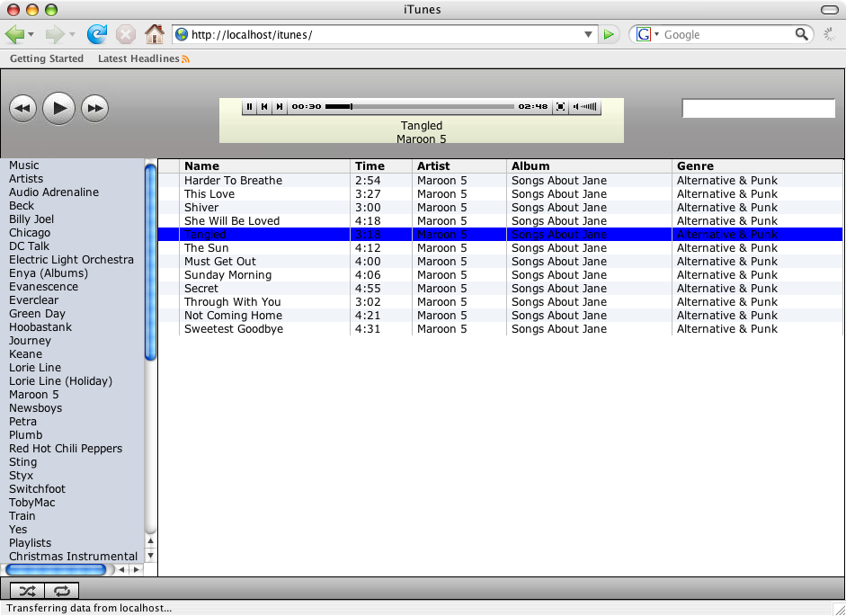Viewport: 846px width, 616px height.
Task: Click sidebar scroll up arrow
Action: coord(150,541)
